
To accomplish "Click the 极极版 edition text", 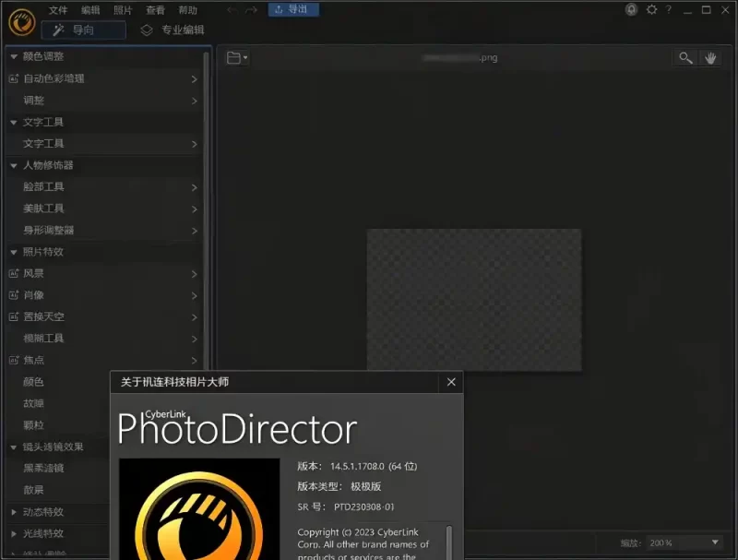I will coord(365,486).
